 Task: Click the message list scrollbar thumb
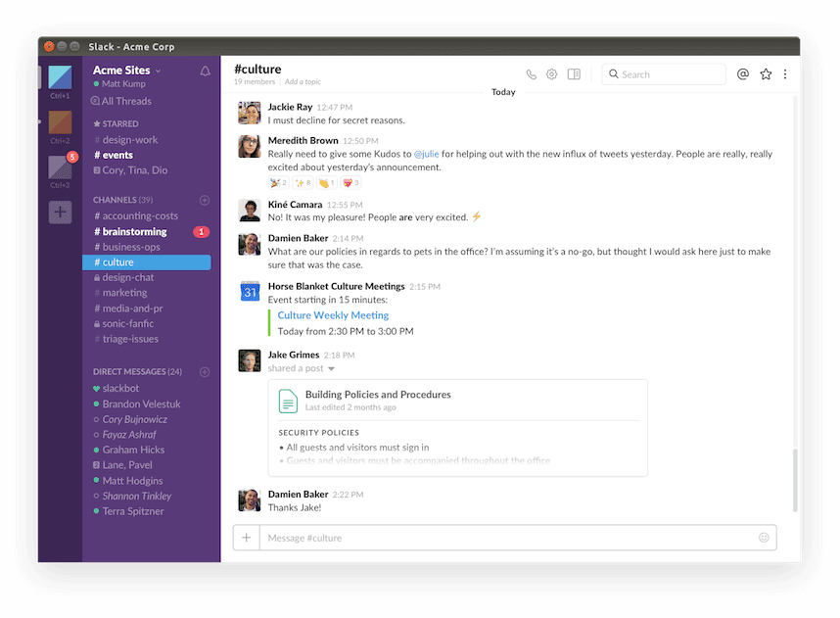click(795, 480)
